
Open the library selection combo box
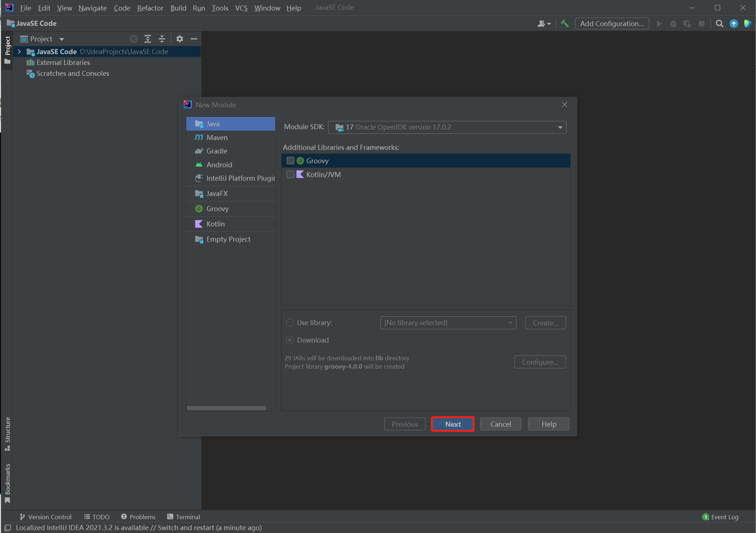510,323
